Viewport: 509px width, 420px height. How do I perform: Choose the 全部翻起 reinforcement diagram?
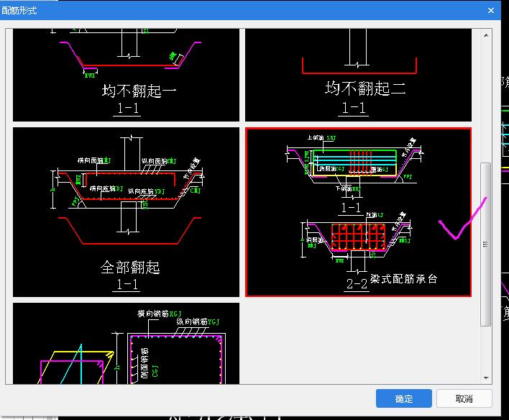[x=126, y=212]
